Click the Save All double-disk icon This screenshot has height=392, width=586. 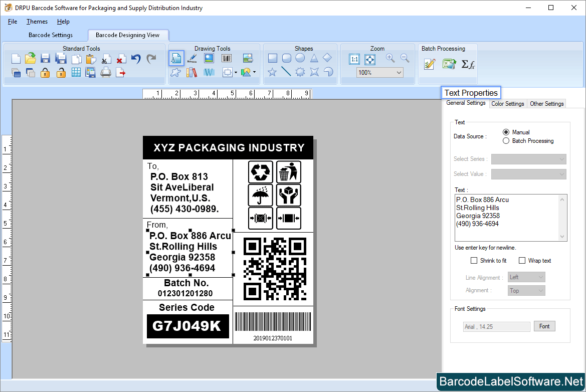(61, 59)
